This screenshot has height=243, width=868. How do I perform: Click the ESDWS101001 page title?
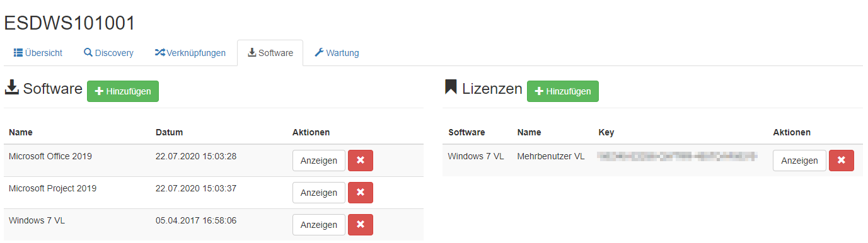69,23
